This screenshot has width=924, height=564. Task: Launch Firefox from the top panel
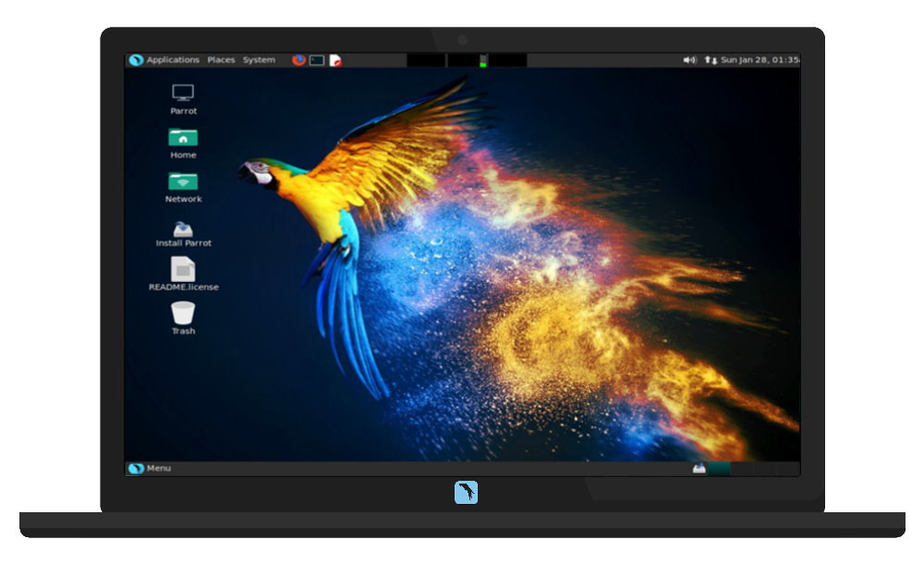[x=298, y=60]
